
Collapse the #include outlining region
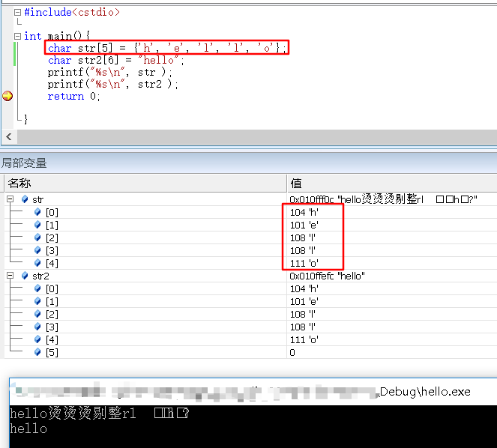pos(18,12)
